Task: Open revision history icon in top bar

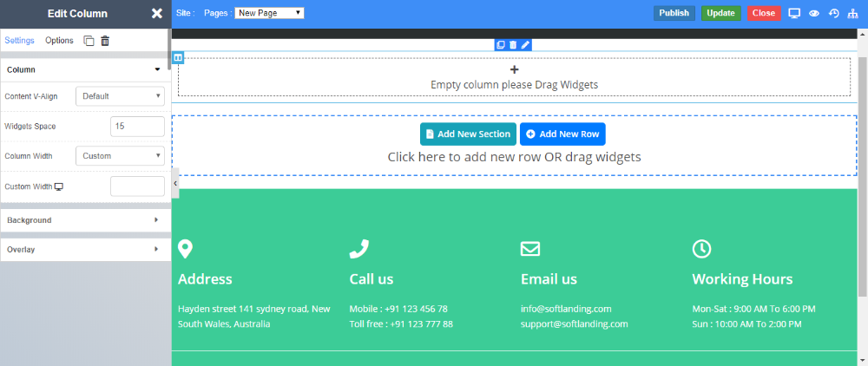Action: (834, 13)
